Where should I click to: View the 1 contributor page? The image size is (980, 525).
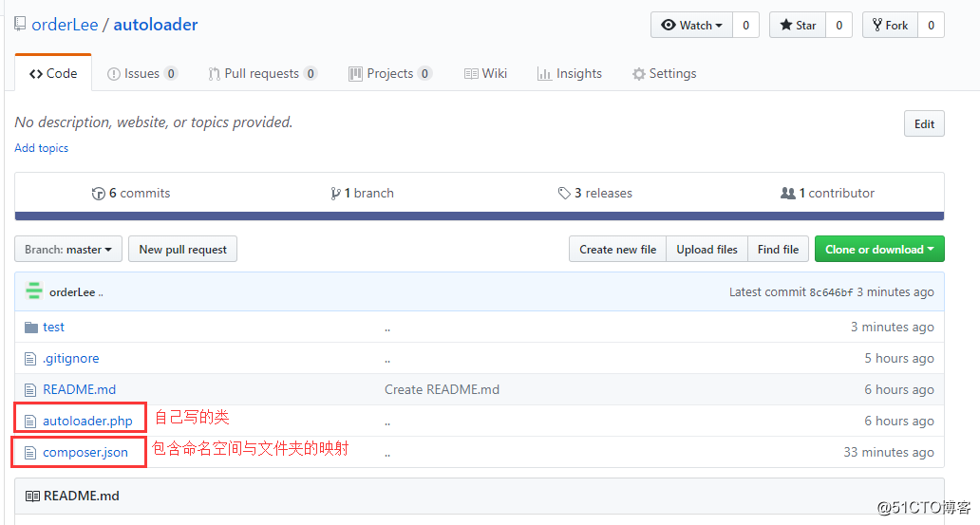[827, 193]
